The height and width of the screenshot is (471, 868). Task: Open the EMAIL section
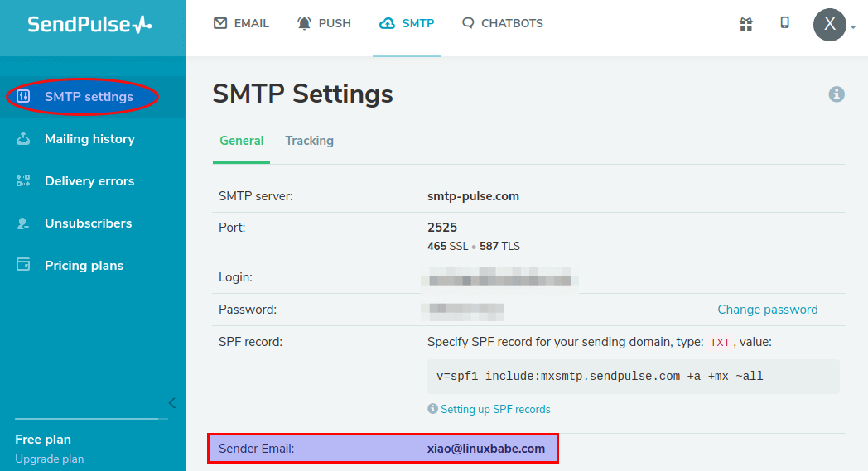tap(241, 23)
